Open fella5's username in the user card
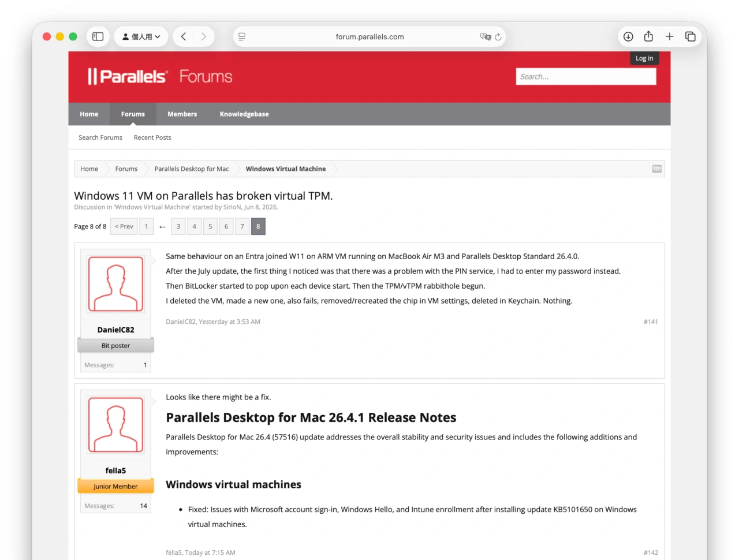 coord(115,471)
